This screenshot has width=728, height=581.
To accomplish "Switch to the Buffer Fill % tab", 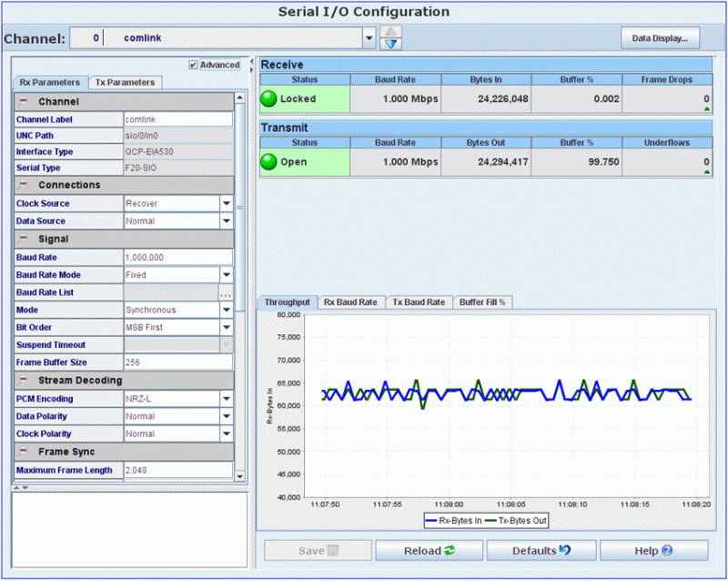I will 482,301.
